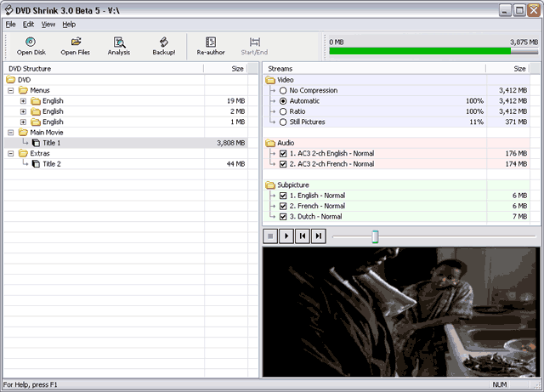Screen dimensions: 544x392
Task: Select Still Pictures video option
Action: pos(283,122)
